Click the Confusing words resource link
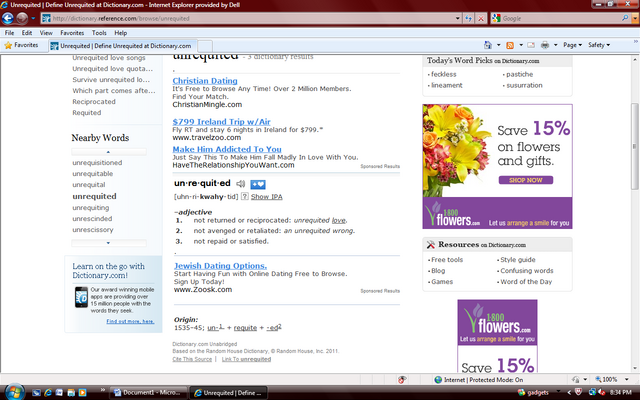 [x=527, y=271]
